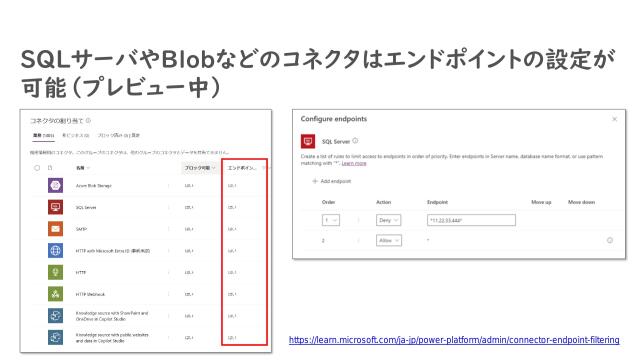
Task: Open the Deny action dropdown
Action: 388,220
